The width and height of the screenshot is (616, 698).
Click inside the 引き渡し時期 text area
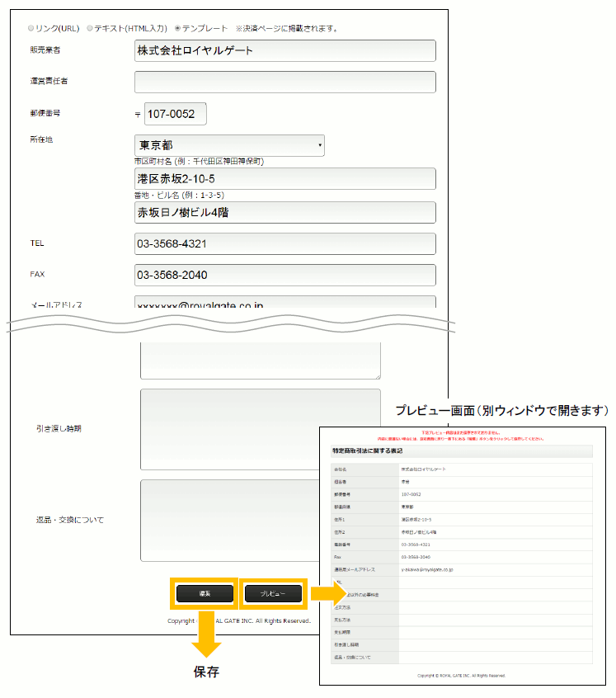[260, 428]
